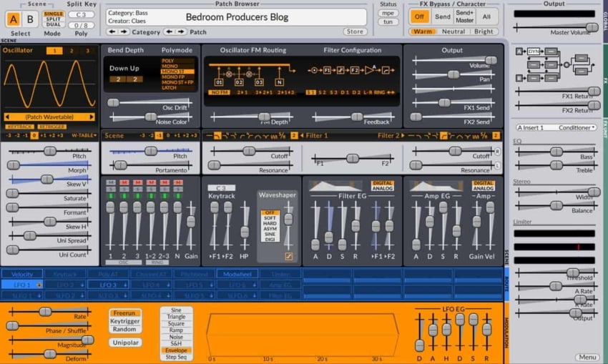Toggle the mpe status button

tap(387, 13)
